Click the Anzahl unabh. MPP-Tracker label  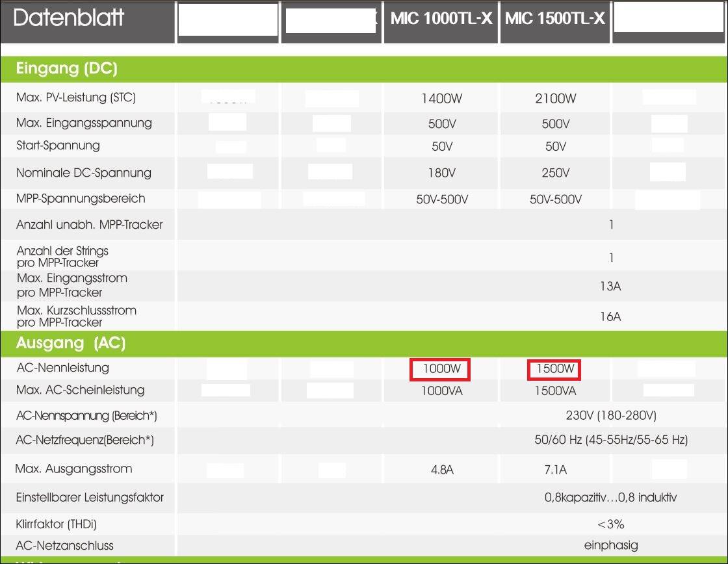pyautogui.click(x=90, y=225)
